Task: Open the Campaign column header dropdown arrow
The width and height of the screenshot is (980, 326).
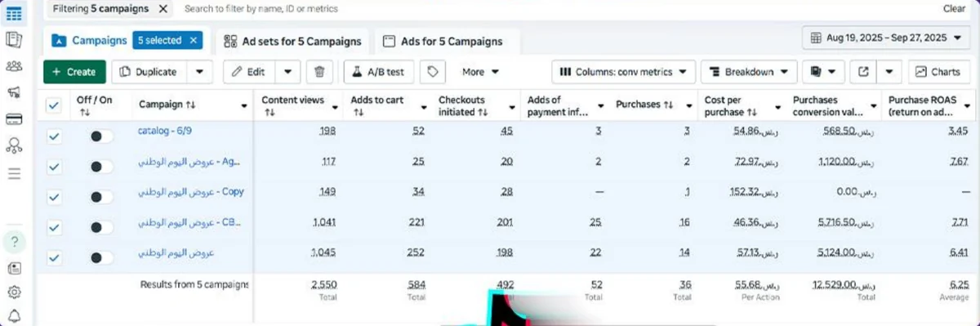Action: (244, 105)
